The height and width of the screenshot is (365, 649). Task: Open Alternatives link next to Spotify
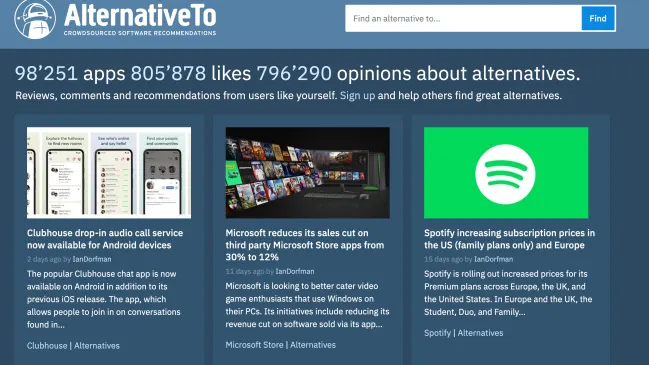tap(480, 333)
